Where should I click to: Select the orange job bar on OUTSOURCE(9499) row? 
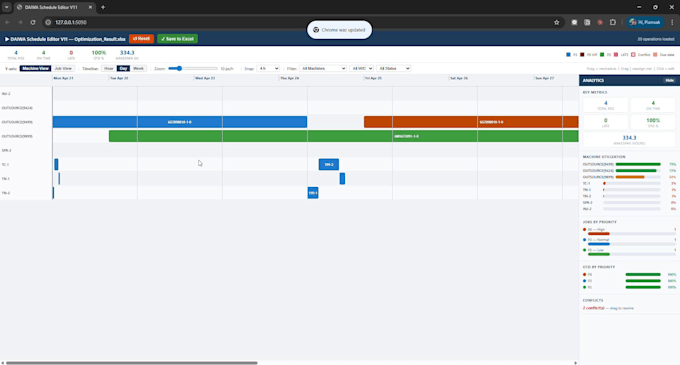pos(471,122)
